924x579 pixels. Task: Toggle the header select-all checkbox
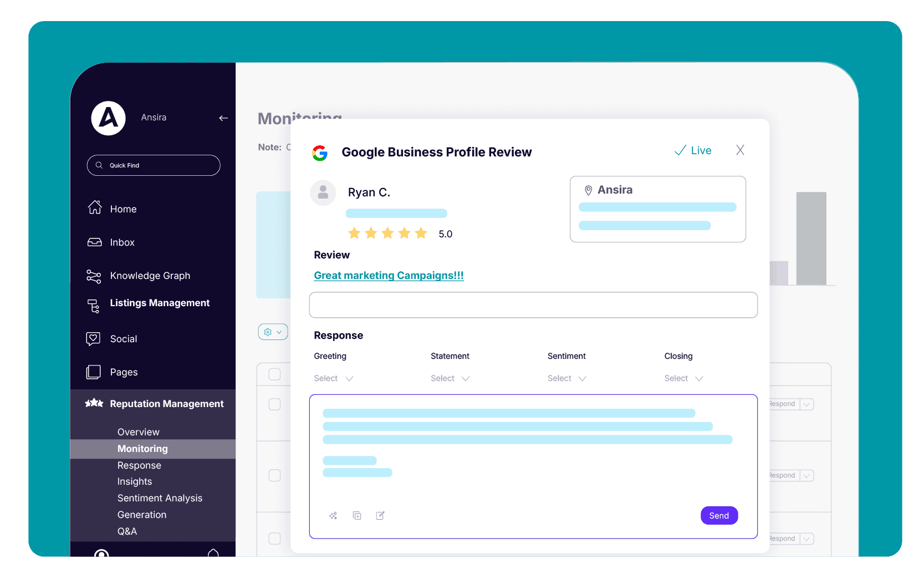(274, 374)
